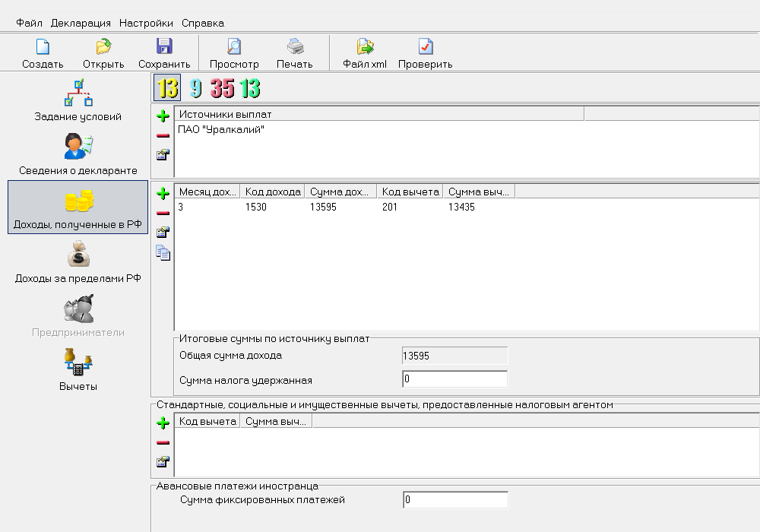This screenshot has width=760, height=532.
Task: Click agent deductions Сумма вычета header
Action: 276,422
